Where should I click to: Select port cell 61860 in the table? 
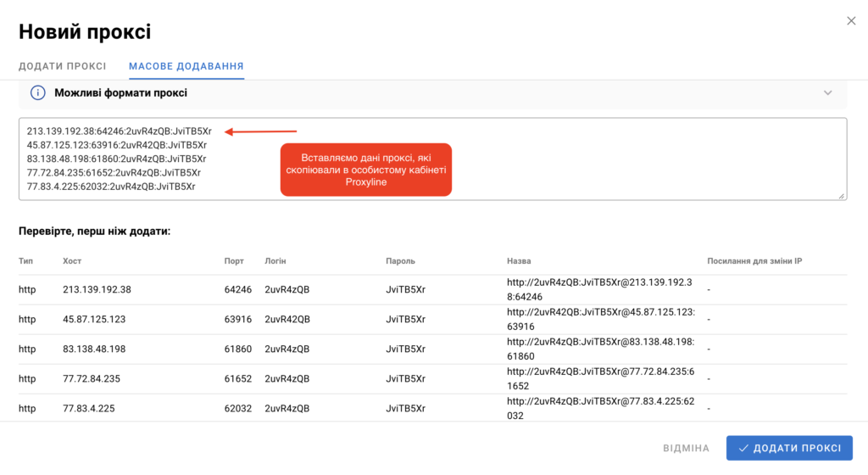238,349
